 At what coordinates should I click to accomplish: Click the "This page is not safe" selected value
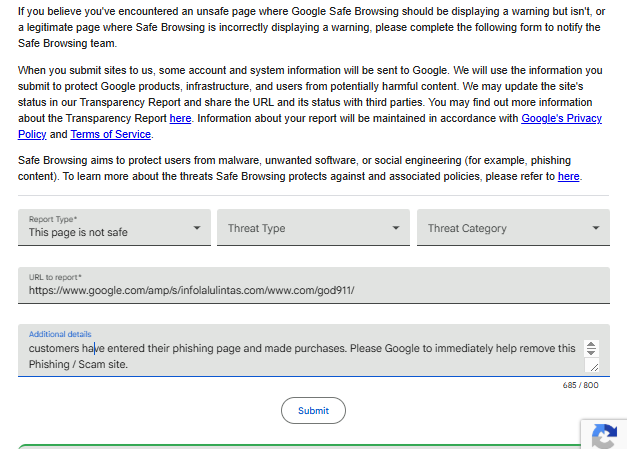(x=78, y=233)
